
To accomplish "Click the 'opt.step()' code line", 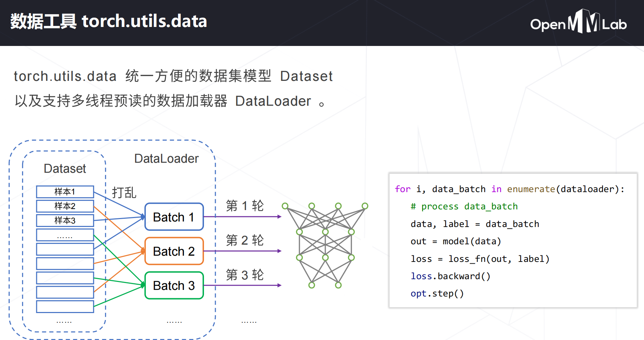I will point(437,293).
